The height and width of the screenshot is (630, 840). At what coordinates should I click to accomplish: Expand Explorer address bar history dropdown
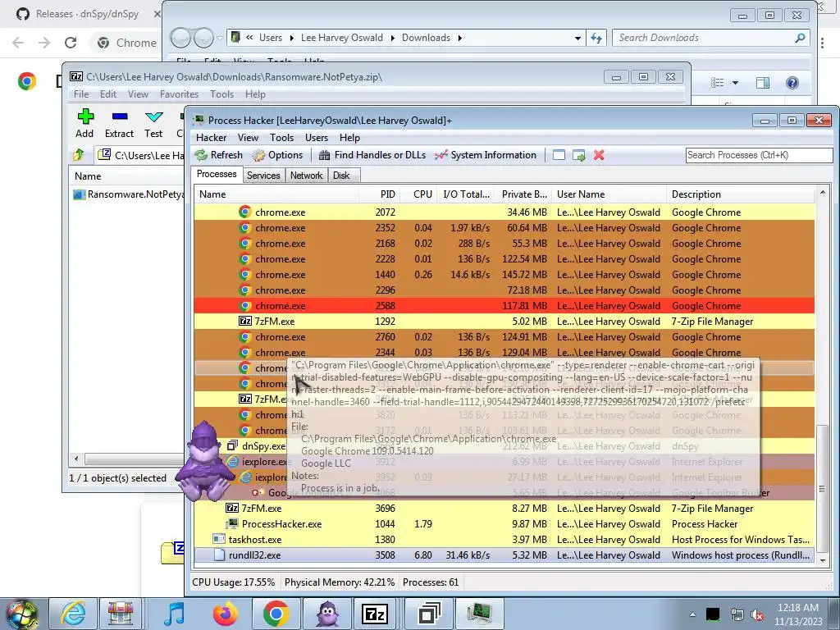(577, 38)
